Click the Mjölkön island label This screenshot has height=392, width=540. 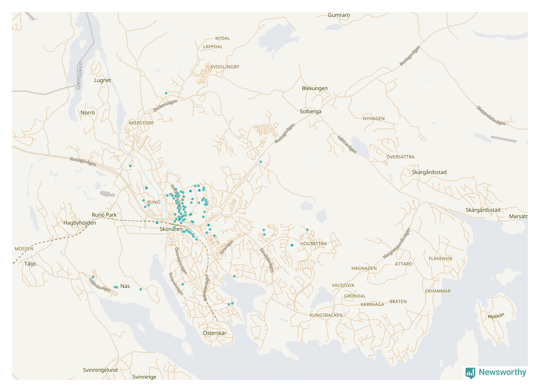pyautogui.click(x=496, y=316)
